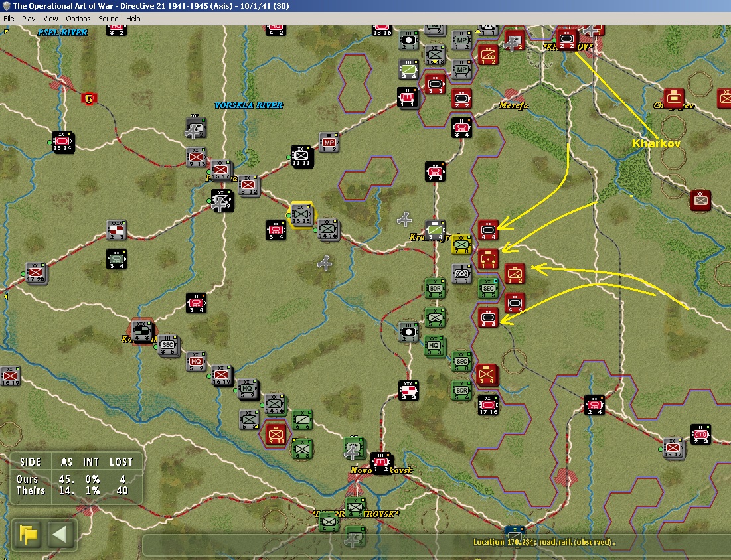The height and width of the screenshot is (560, 731).
Task: Select the green BDR unit 4 5
Action: point(435,289)
